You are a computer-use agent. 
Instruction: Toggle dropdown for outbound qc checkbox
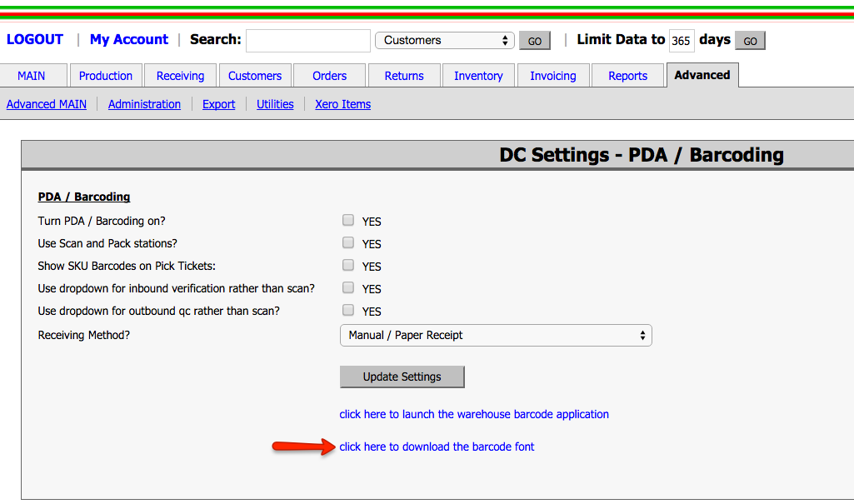point(348,310)
